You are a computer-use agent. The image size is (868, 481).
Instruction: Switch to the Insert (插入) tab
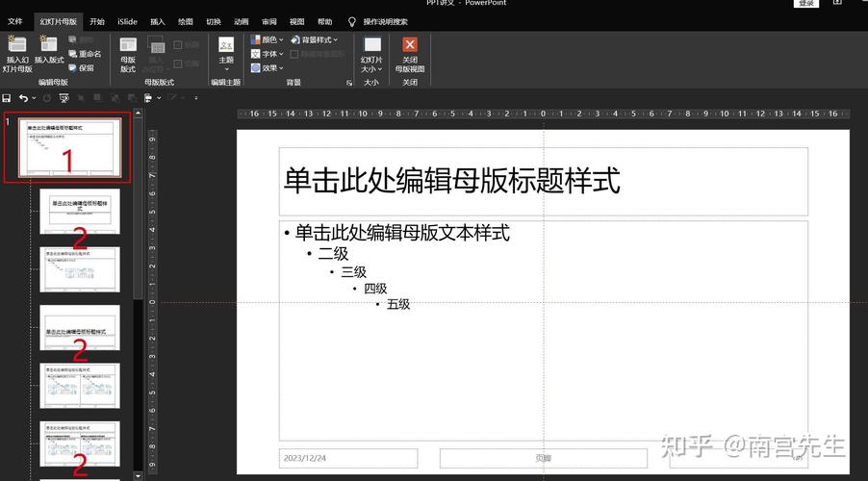coord(158,21)
